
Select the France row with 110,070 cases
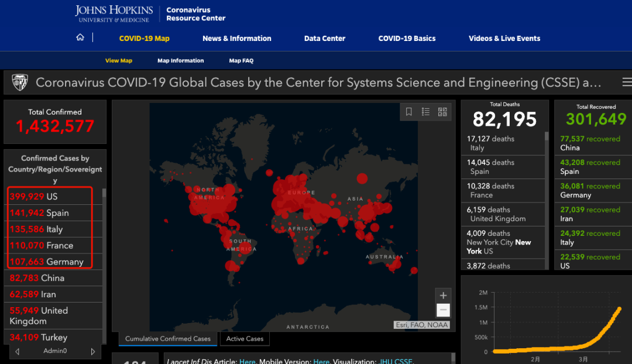(x=53, y=245)
